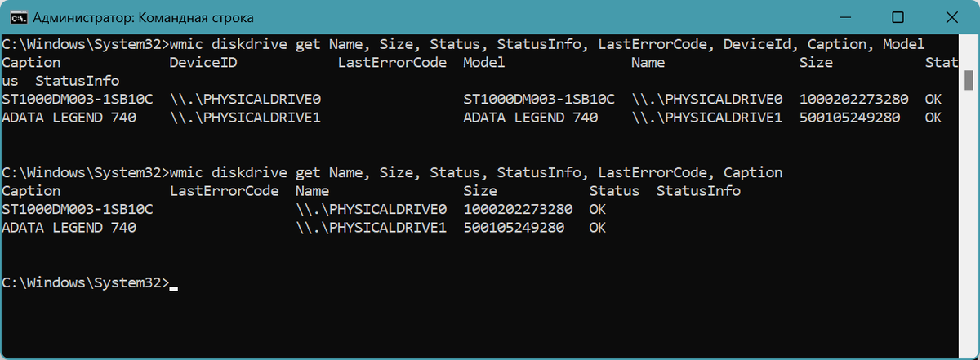Click the blinking cursor at the last prompt
This screenshot has width=980, height=360.
(x=173, y=287)
